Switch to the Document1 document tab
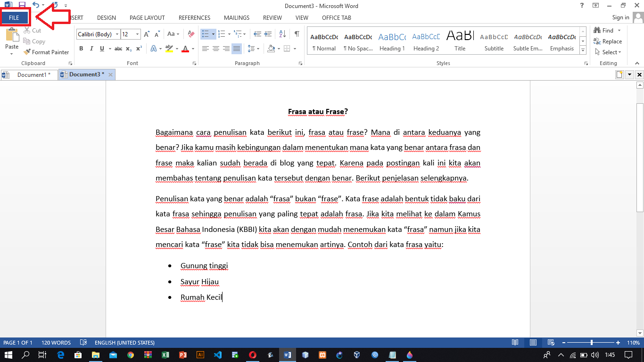The image size is (644, 362). [29, 74]
